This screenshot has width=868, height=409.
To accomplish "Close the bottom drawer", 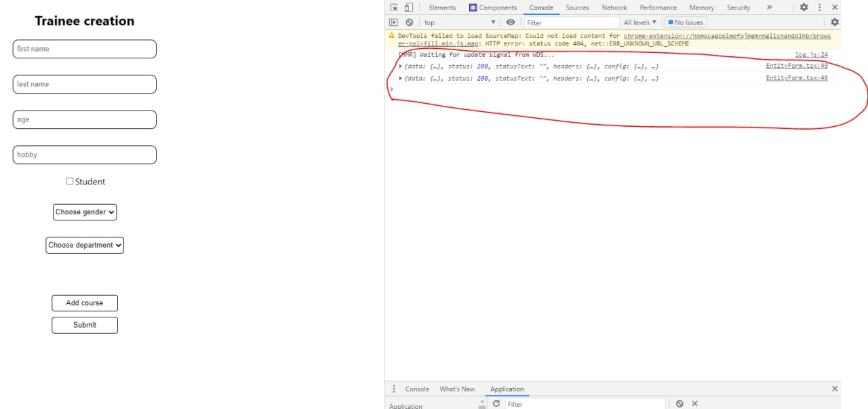I will [x=835, y=389].
